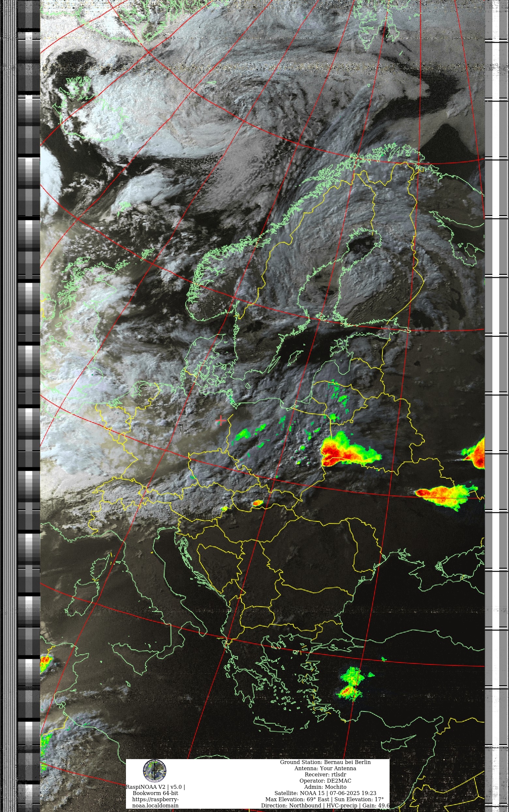This screenshot has height=812, width=509.
Task: Click the "RaspiNOAA V2 | v5.0 |" text
Action: [155, 787]
